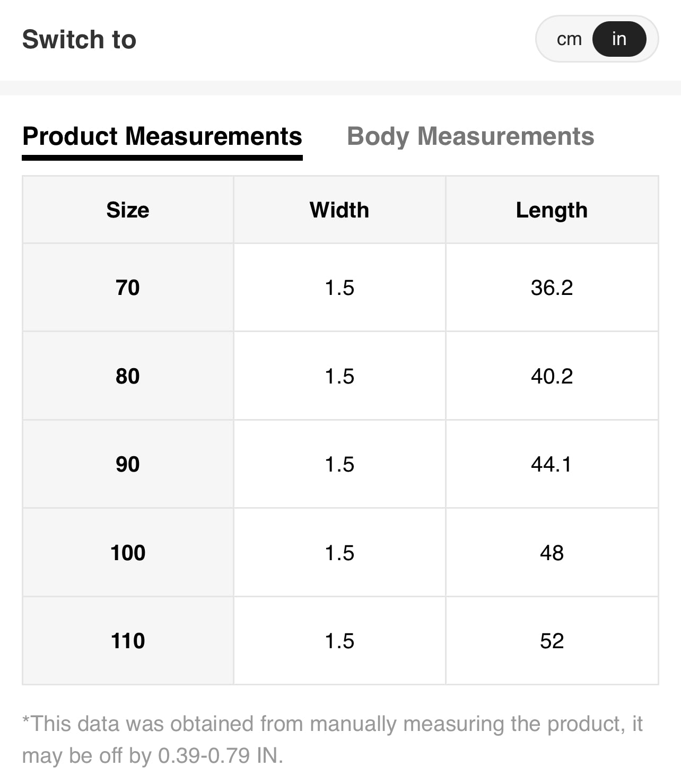Screen dimensions: 681x784
Task: Click the 'Switch to' label
Action: click(x=80, y=39)
